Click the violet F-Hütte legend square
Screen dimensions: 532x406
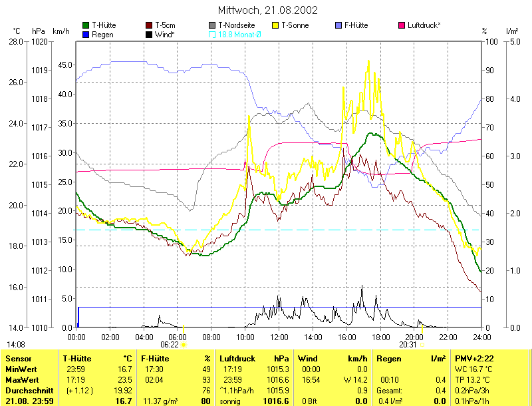point(338,25)
